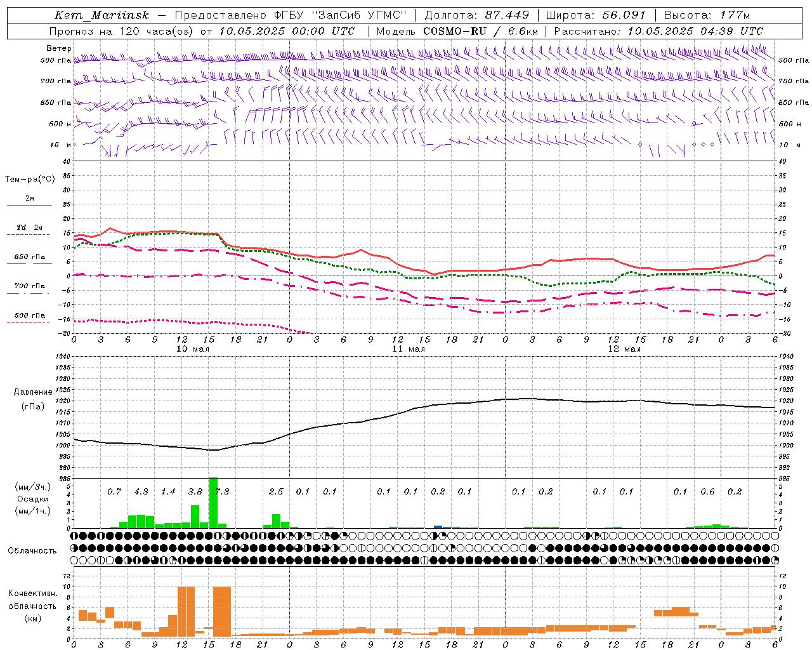This screenshot has height=650, width=812.
Task: Click the 12 мая date label
Action: [x=624, y=349]
